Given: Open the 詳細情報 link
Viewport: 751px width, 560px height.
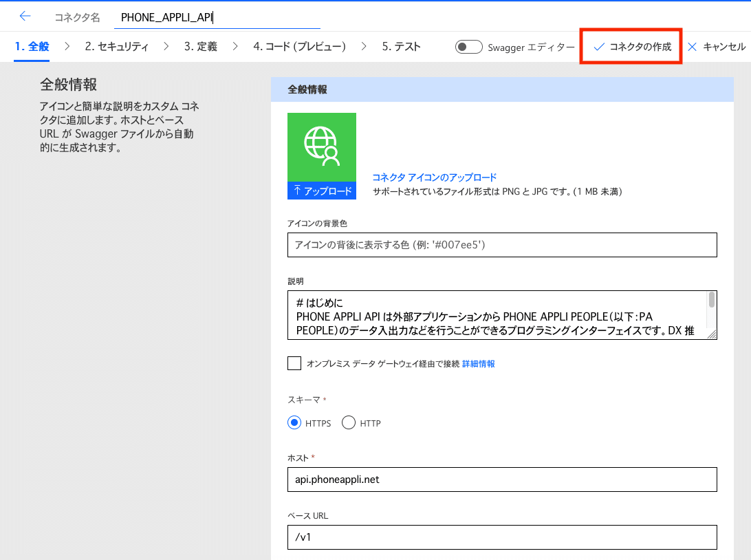Looking at the screenshot, I should pyautogui.click(x=479, y=364).
